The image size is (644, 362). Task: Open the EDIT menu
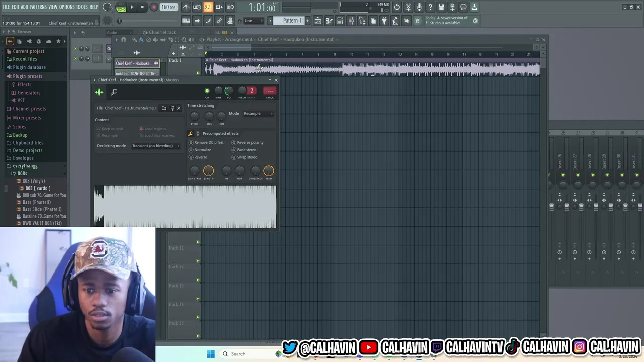pyautogui.click(x=15, y=7)
